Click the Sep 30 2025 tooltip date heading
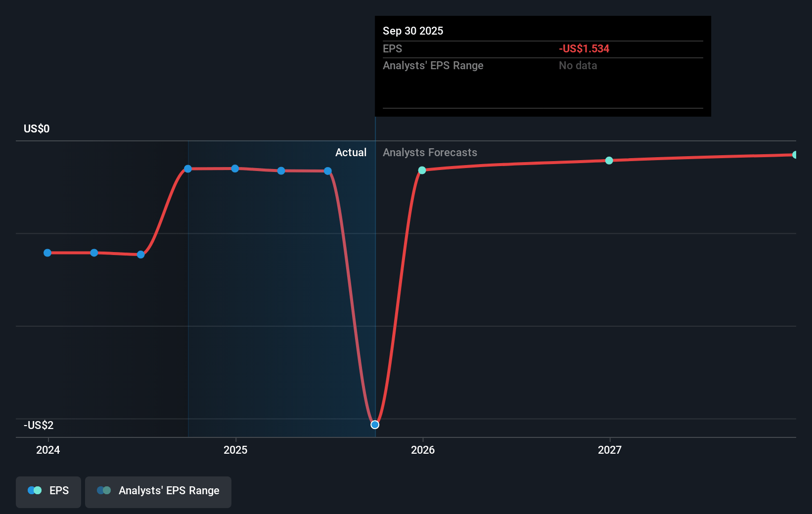This screenshot has height=514, width=812. 413,31
